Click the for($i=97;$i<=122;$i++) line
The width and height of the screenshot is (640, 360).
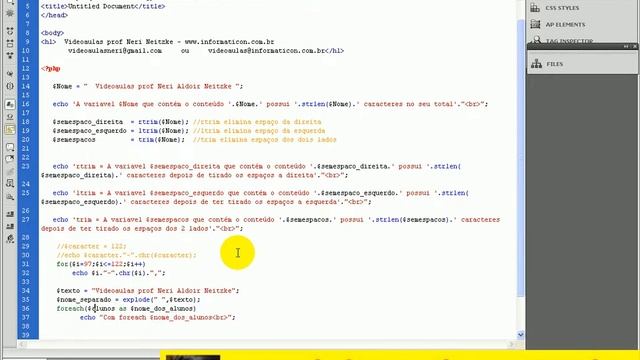click(x=101, y=264)
